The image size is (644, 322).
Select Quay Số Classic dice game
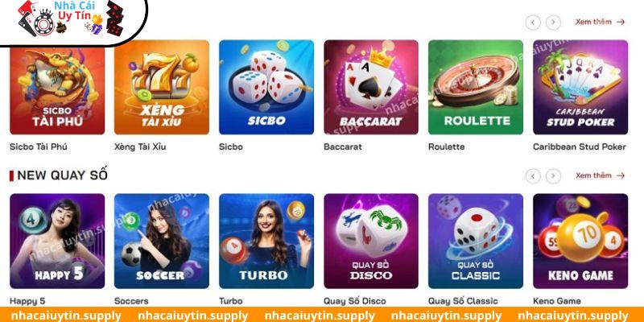coord(476,241)
